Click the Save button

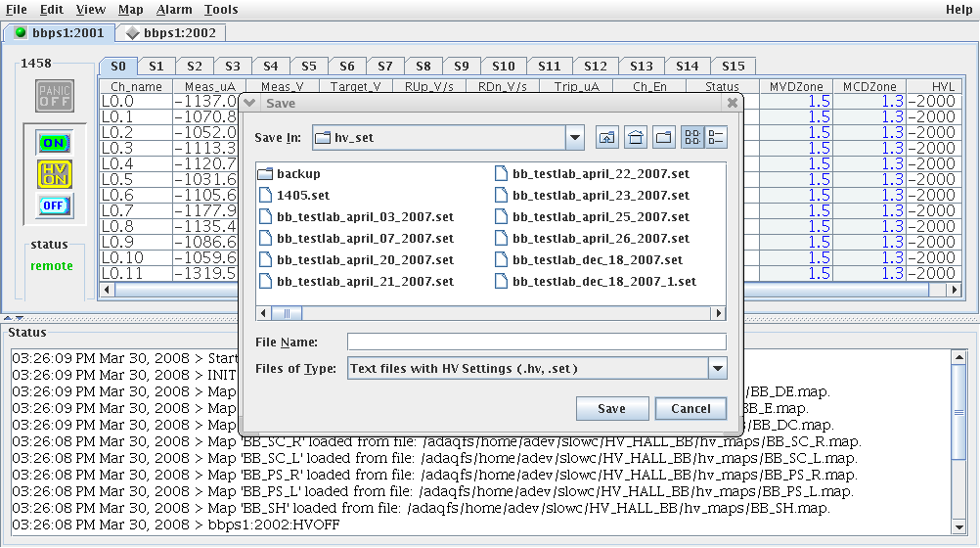coord(612,408)
